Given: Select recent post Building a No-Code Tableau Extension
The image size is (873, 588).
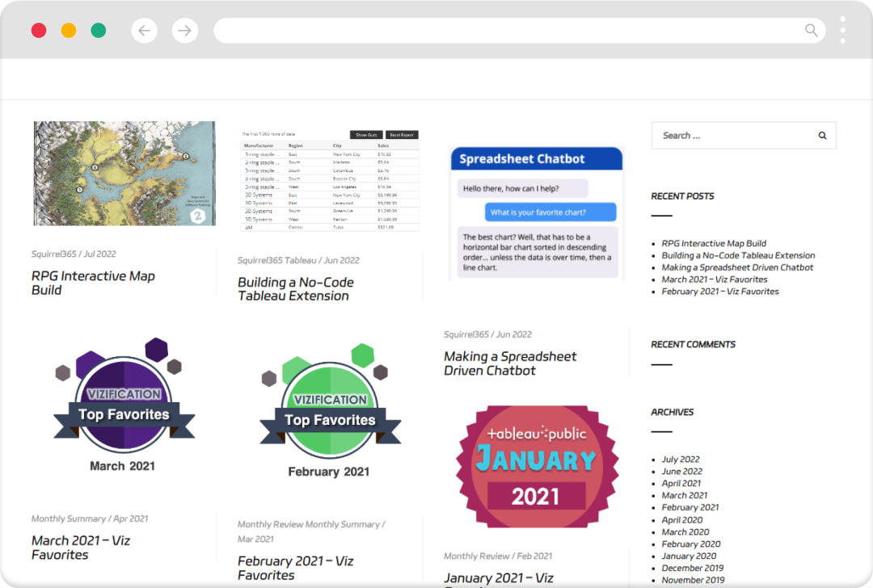Looking at the screenshot, I should pyautogui.click(x=738, y=255).
